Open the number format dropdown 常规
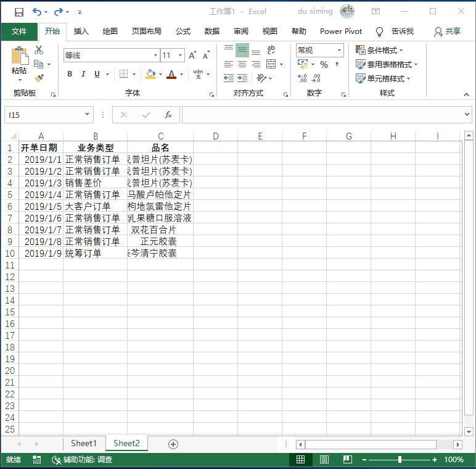This screenshot has width=476, height=469. 339,50
